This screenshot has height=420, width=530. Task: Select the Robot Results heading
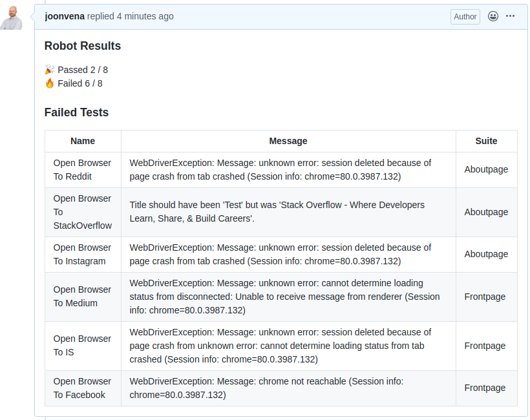[83, 46]
